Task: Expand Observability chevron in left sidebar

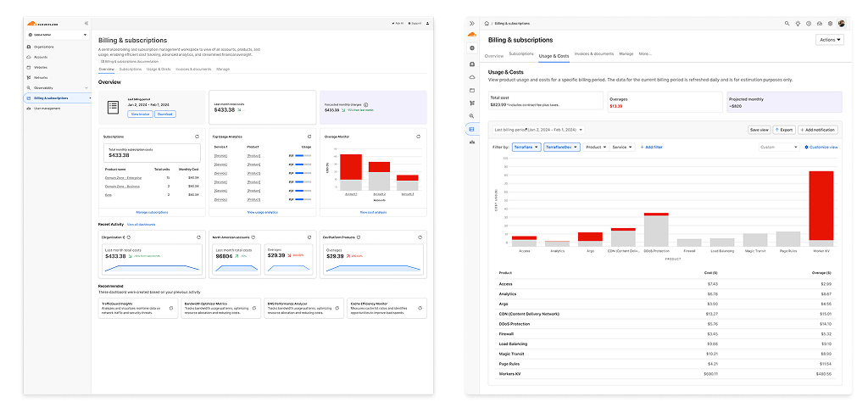Action: pos(86,87)
